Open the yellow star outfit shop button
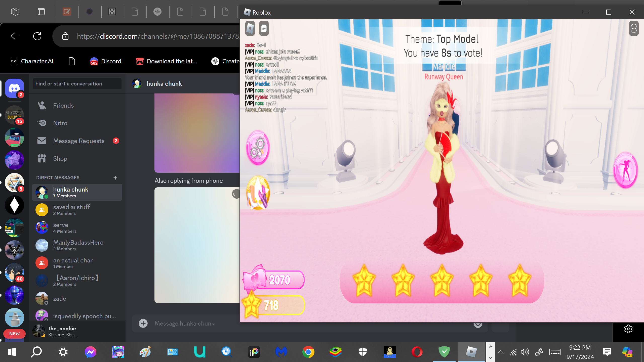The width and height of the screenshot is (644, 362). 258,193
